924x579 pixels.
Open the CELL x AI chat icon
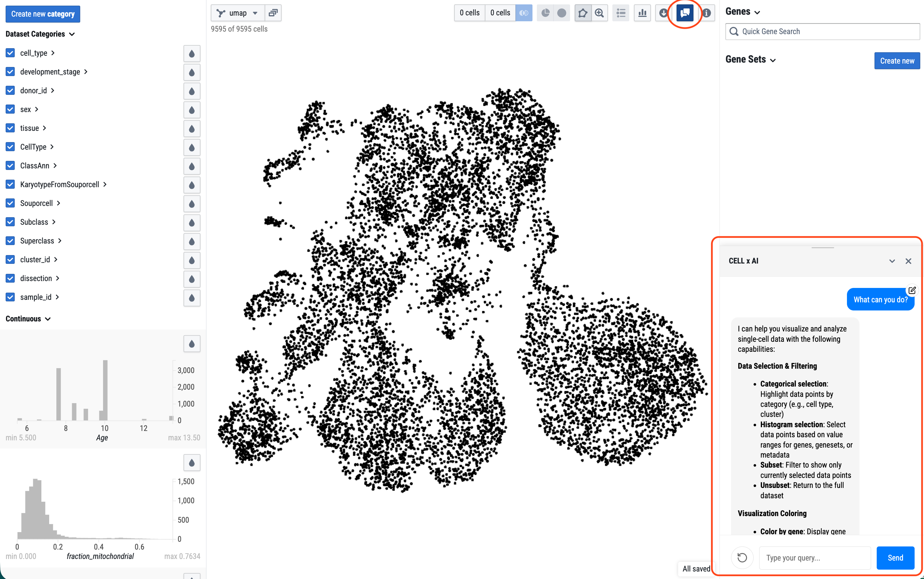point(684,13)
